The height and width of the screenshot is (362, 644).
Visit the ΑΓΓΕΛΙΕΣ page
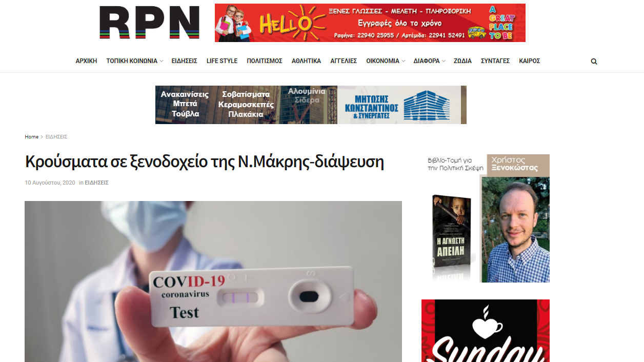pyautogui.click(x=344, y=61)
